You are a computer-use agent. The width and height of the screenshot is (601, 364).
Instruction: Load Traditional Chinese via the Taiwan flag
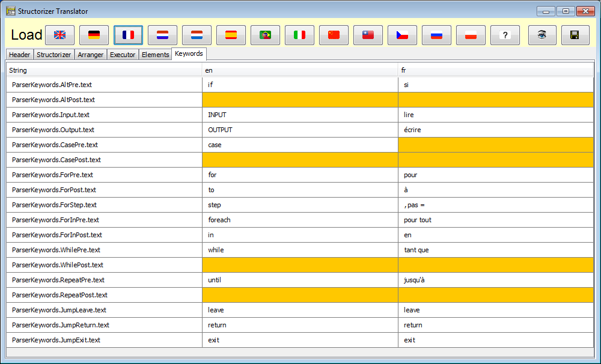pyautogui.click(x=368, y=35)
